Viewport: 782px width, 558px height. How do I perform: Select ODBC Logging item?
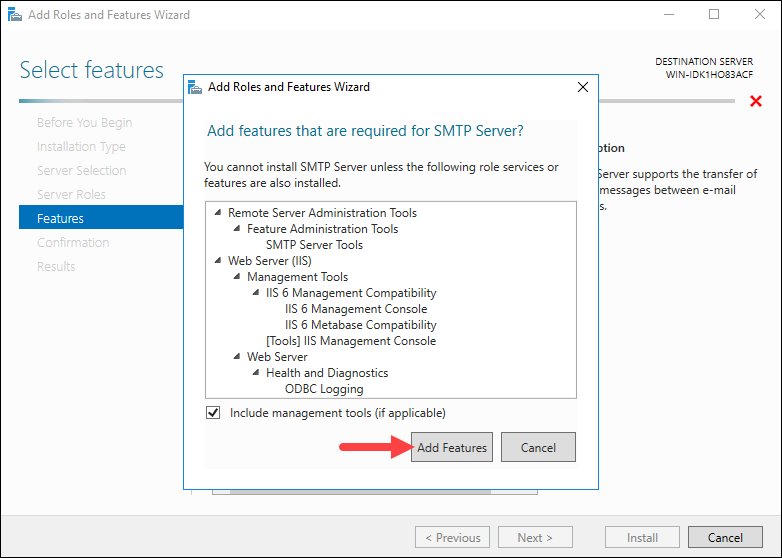pos(324,388)
